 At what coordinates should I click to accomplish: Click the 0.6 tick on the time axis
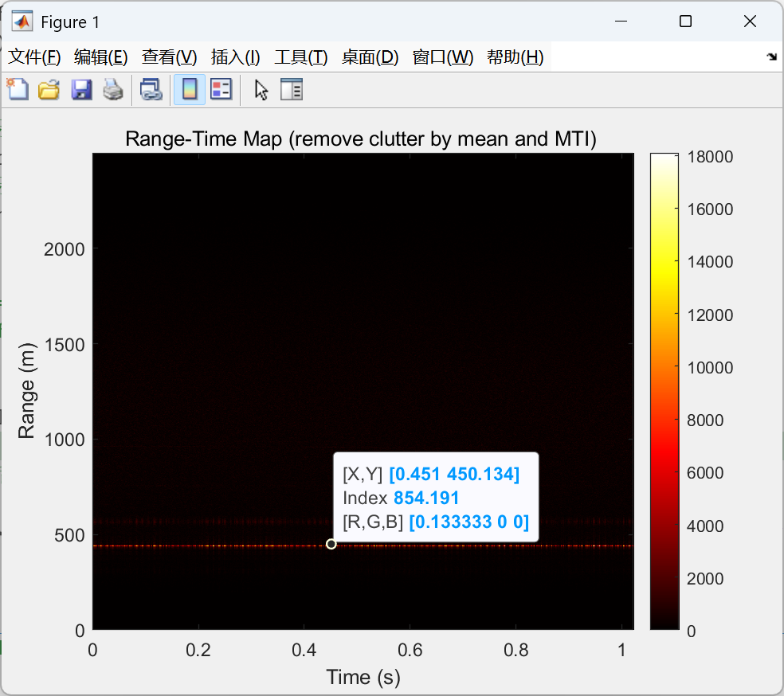[x=410, y=650]
